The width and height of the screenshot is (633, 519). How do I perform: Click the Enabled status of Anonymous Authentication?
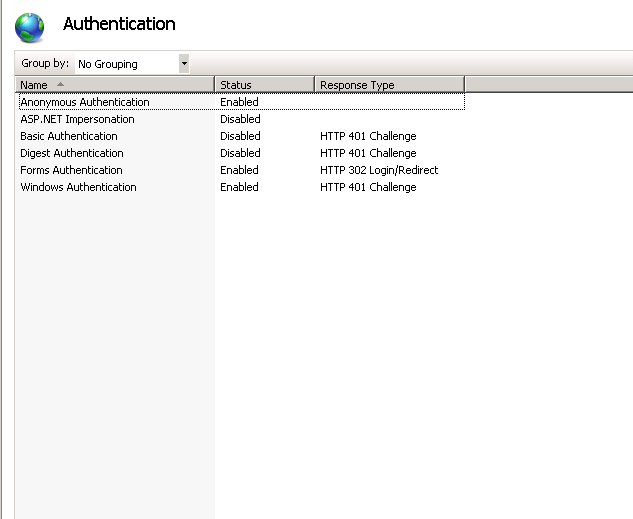point(239,102)
